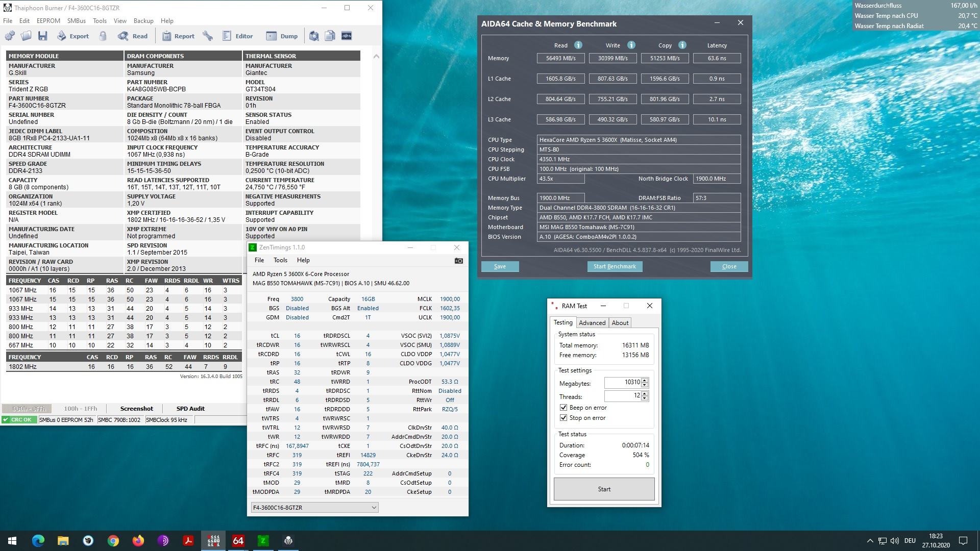This screenshot has height=551, width=980.
Task: Select Testing tab in RAM Test
Action: [563, 322]
